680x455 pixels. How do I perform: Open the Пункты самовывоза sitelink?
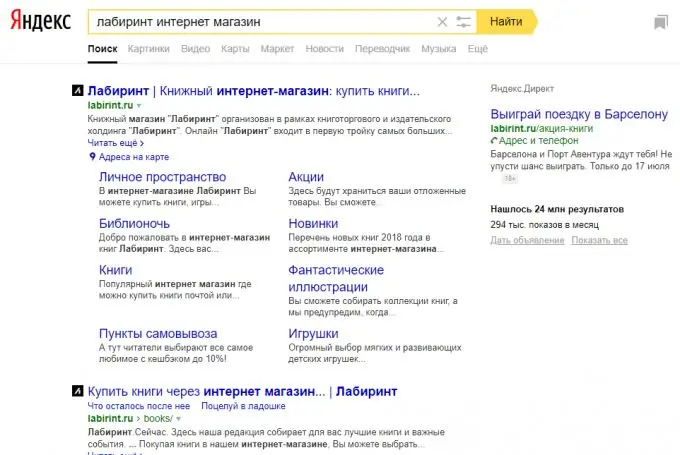158,334
